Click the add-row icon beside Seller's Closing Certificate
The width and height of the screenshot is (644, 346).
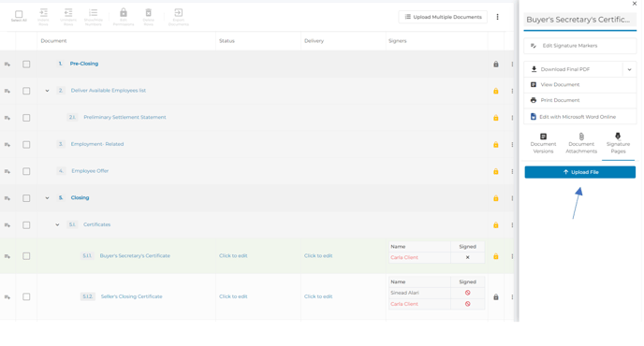7,296
